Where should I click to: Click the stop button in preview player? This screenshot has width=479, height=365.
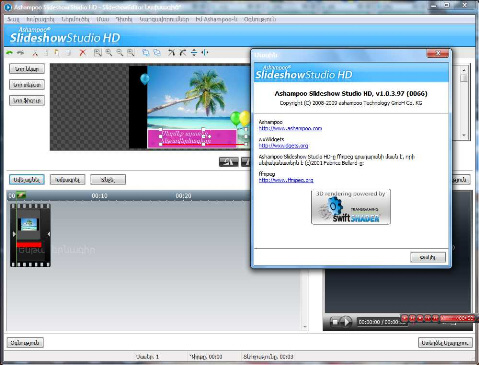pos(335,322)
